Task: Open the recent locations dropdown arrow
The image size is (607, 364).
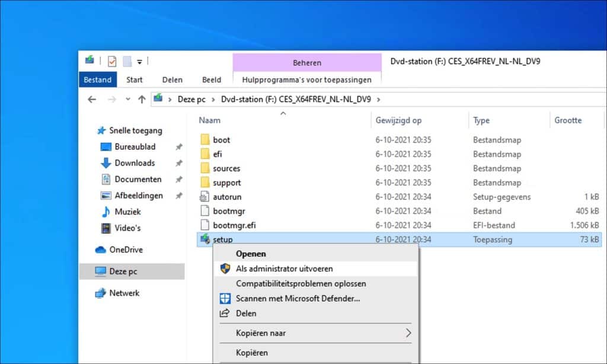Action: 128,100
